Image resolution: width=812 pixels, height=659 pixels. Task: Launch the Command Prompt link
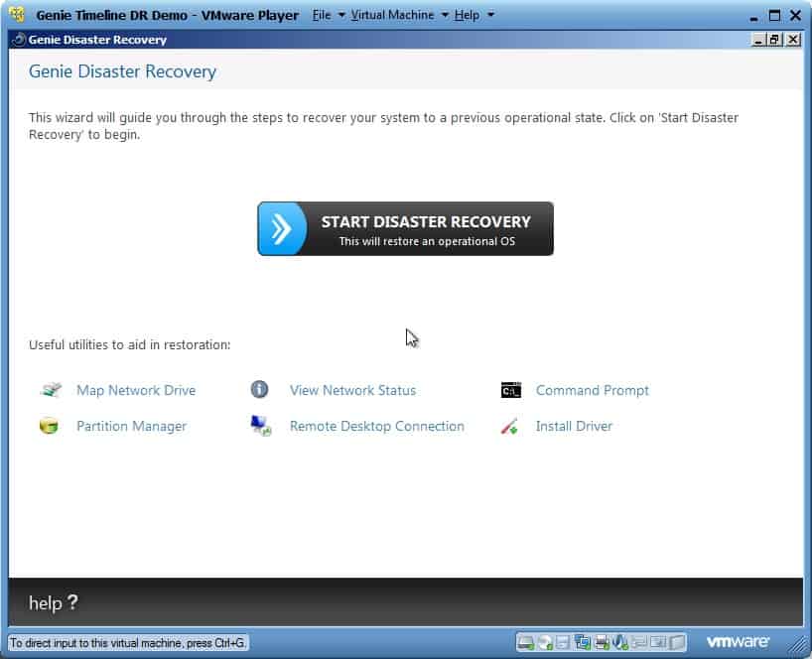[x=593, y=390]
